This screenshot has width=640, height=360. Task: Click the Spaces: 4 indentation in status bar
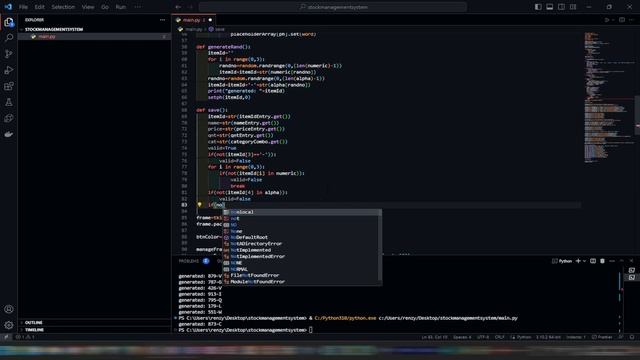point(462,337)
